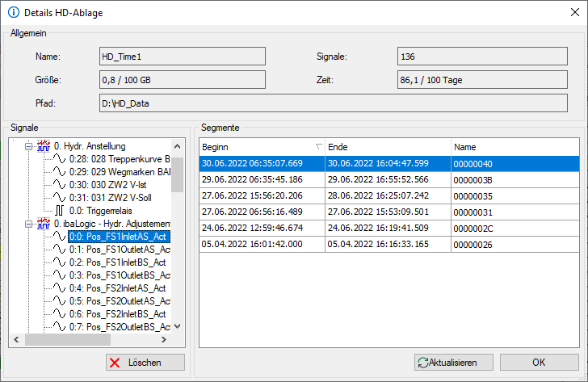The width and height of the screenshot is (588, 382).
Task: Select signal 0:30: 030 ZW2 V-Ist
Action: 108,185
